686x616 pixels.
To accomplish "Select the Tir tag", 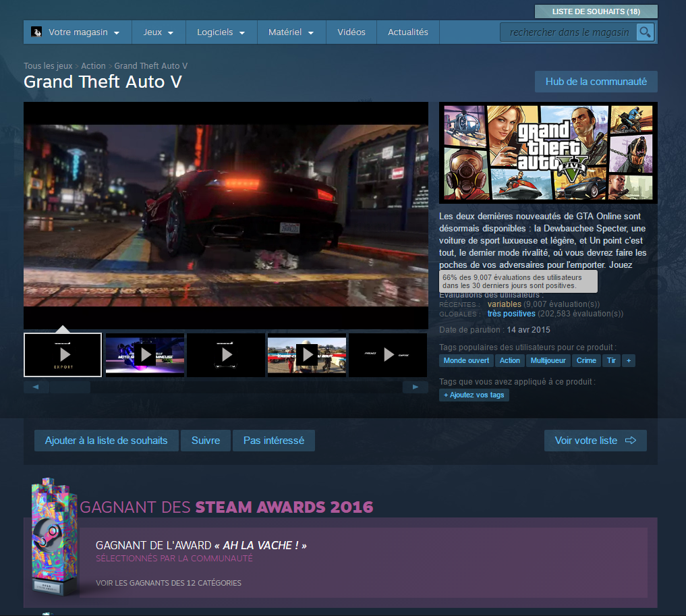I will [611, 360].
